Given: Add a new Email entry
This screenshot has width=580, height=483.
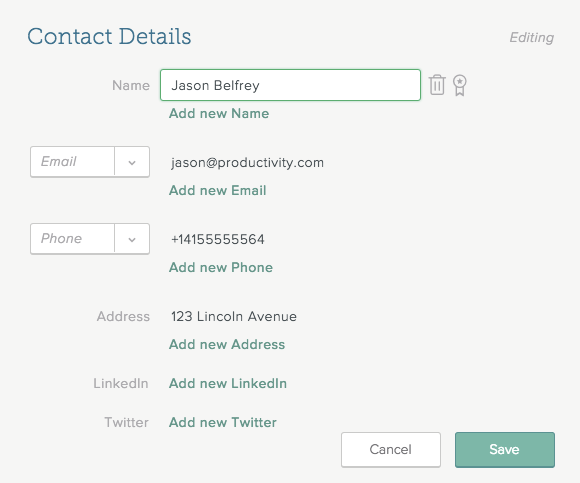Looking at the screenshot, I should click(x=218, y=190).
